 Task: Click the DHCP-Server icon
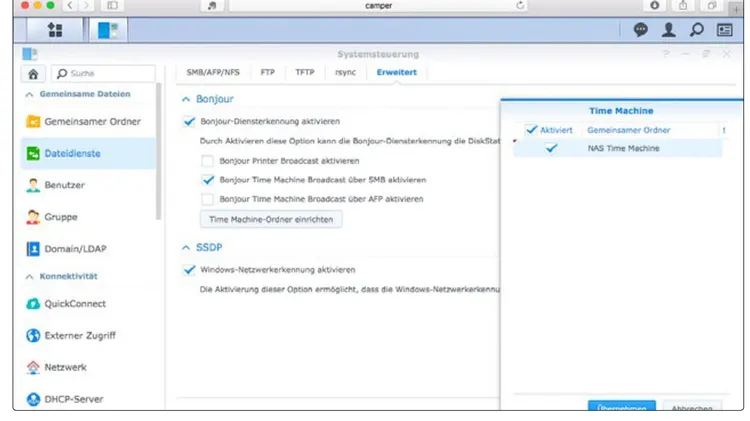click(x=33, y=399)
